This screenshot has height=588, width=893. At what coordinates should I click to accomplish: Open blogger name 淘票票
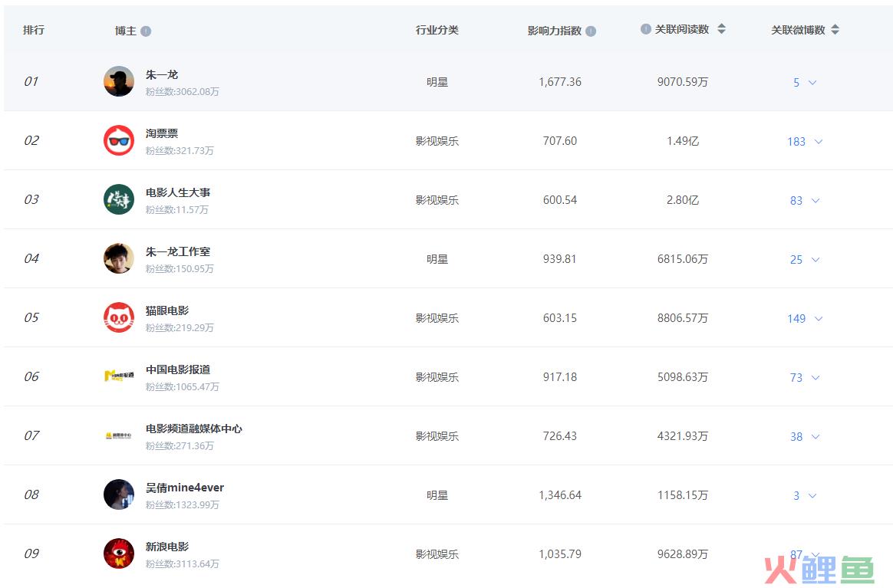(162, 133)
